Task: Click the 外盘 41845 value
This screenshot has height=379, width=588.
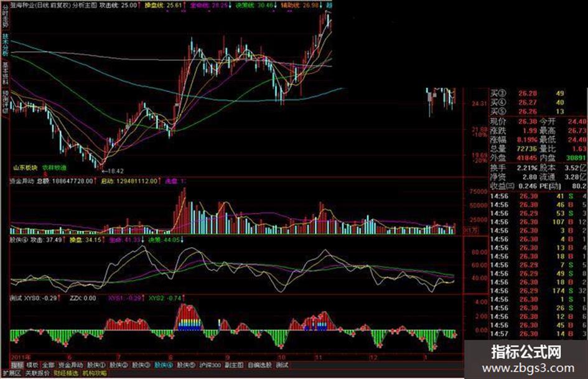Action: coord(527,158)
